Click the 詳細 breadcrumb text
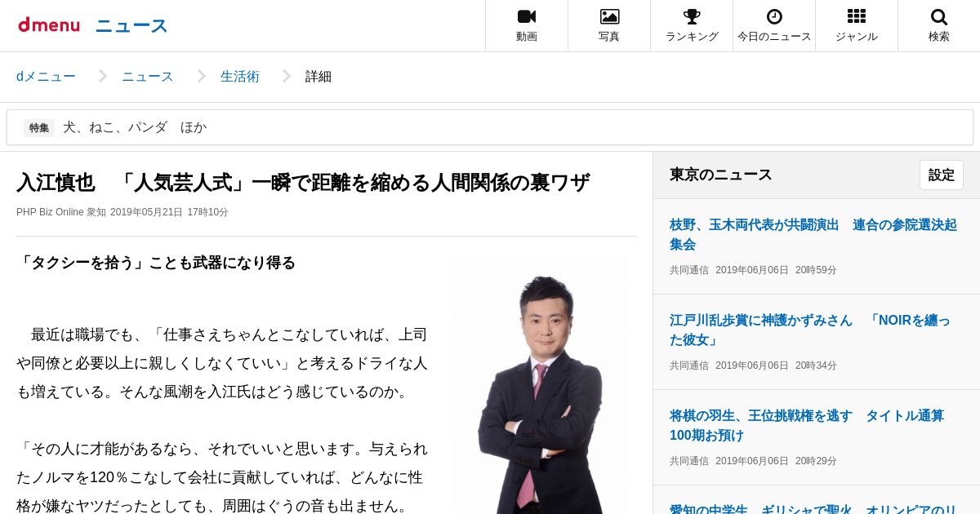This screenshot has height=514, width=980. pos(318,77)
